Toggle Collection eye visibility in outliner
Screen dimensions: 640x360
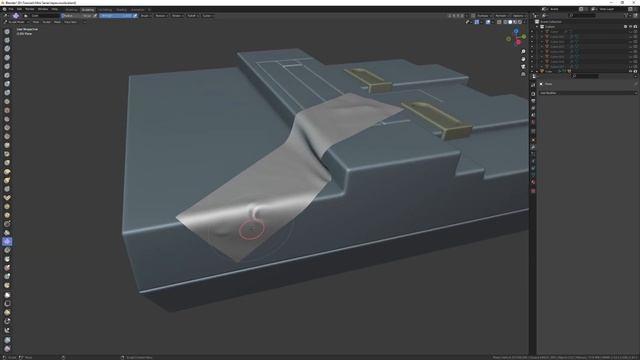[631, 27]
